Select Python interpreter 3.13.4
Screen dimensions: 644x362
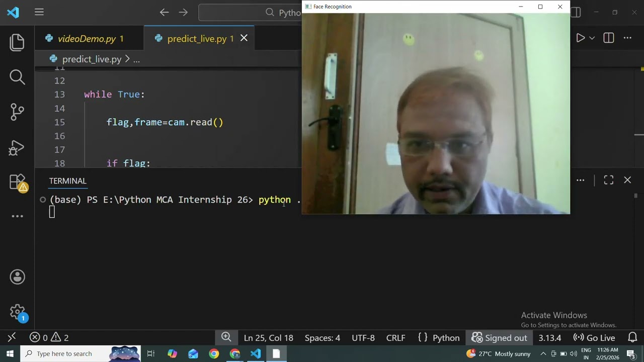coord(550,338)
